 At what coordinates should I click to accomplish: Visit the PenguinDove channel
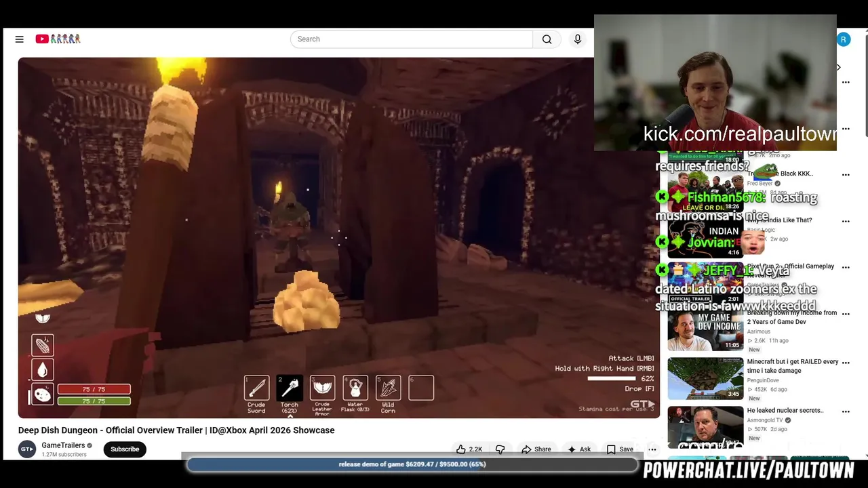coord(764,380)
